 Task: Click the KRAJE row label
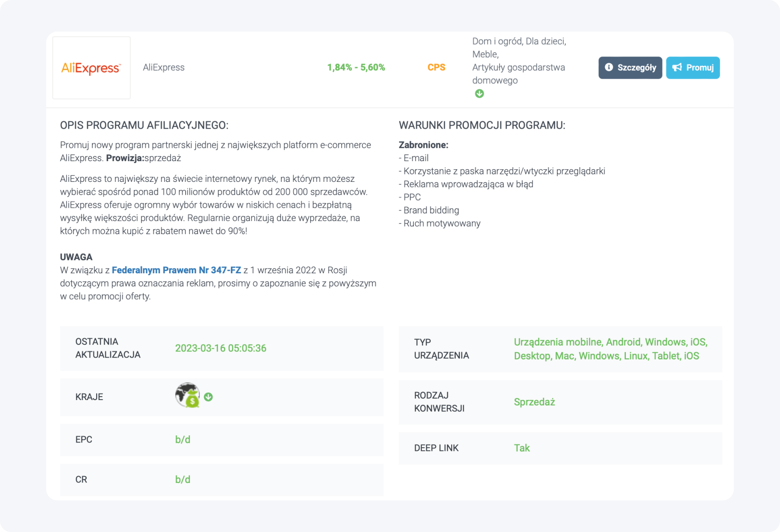[x=89, y=397]
